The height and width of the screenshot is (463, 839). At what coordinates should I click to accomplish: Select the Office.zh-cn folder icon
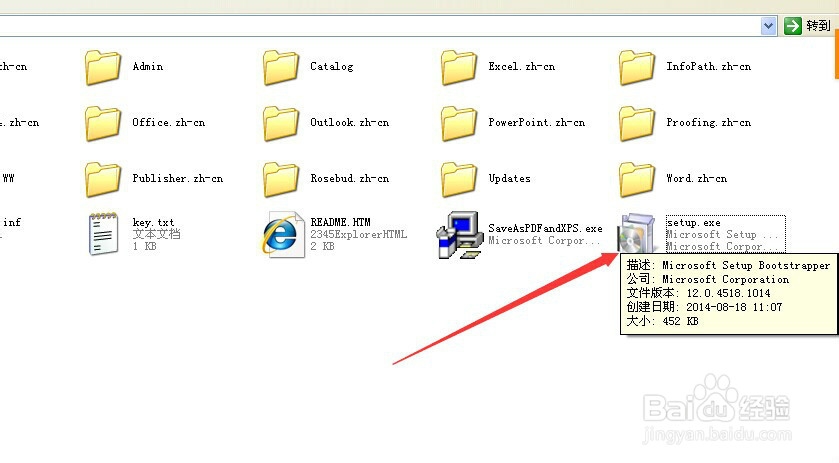(x=102, y=124)
